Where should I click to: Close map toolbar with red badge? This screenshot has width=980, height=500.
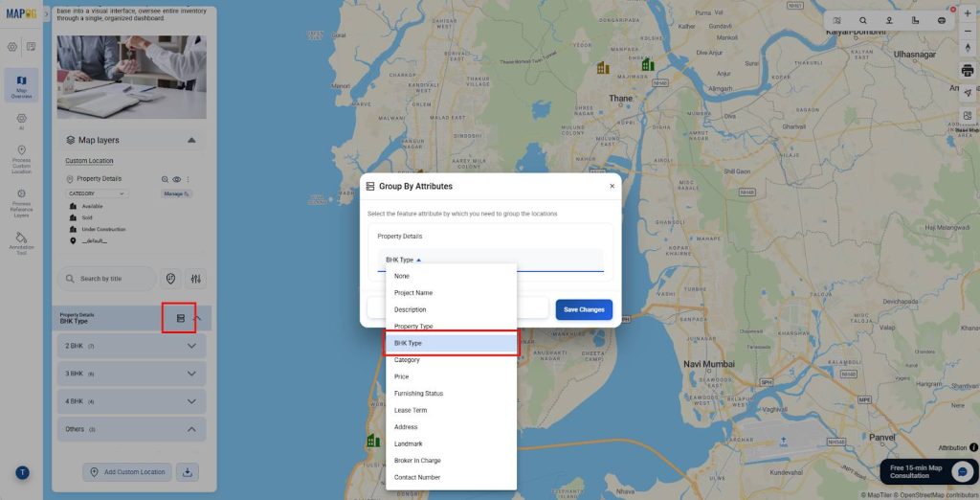pyautogui.click(x=953, y=10)
